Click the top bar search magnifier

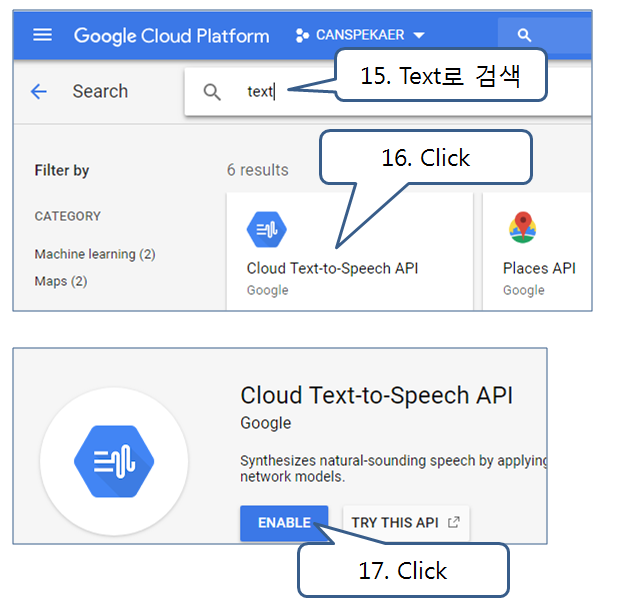[524, 35]
